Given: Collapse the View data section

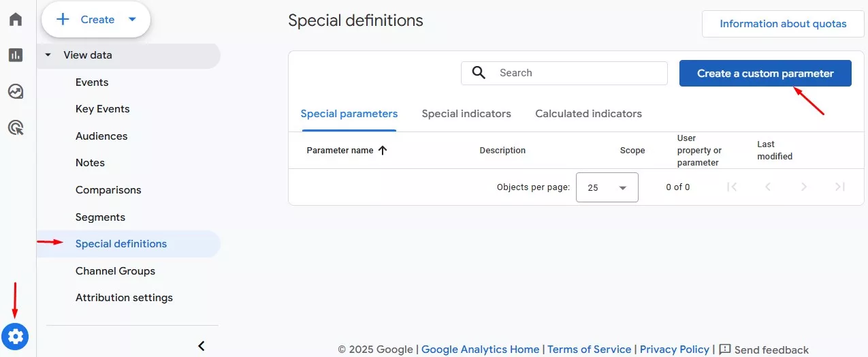Looking at the screenshot, I should (48, 55).
